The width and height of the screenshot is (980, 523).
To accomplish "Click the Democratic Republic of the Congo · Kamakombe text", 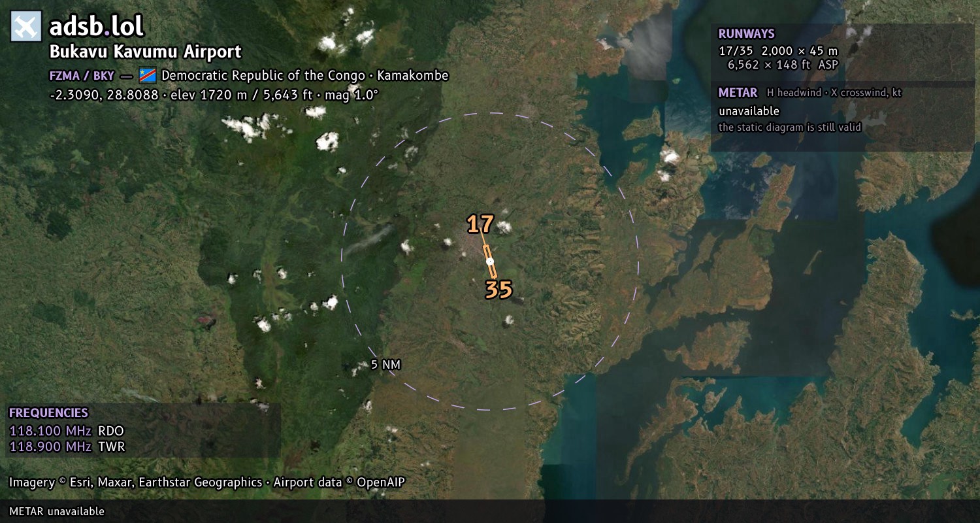I will tap(305, 75).
